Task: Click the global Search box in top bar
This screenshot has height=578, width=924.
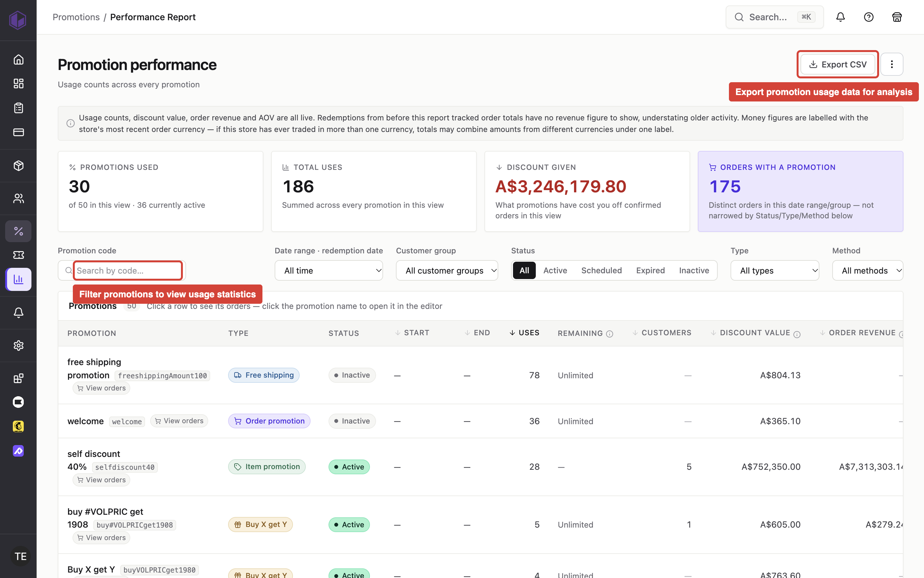Action: pyautogui.click(x=774, y=17)
